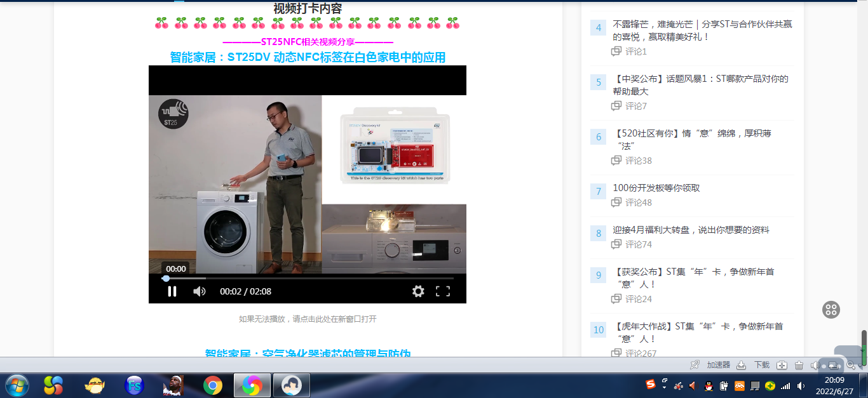The height and width of the screenshot is (398, 868).
Task: Open post 【520社区有你】情"意"绵绵
Action: (692, 140)
